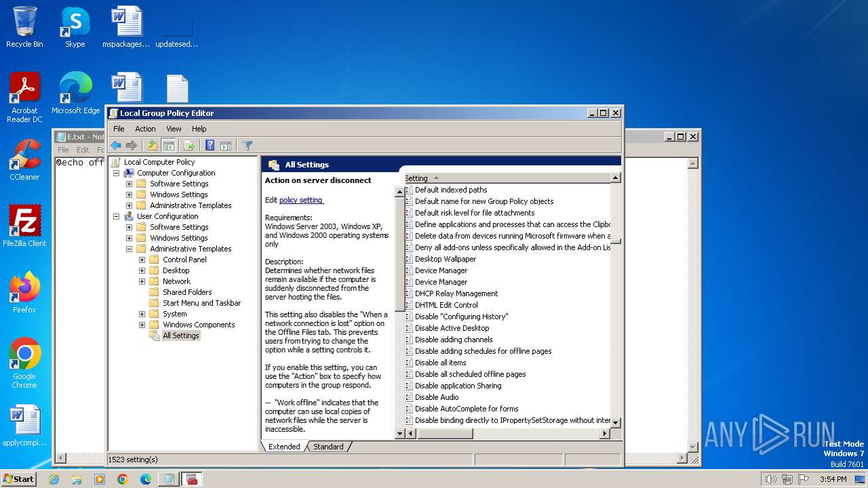Open the Action menu
The width and height of the screenshot is (868, 488).
(x=145, y=129)
